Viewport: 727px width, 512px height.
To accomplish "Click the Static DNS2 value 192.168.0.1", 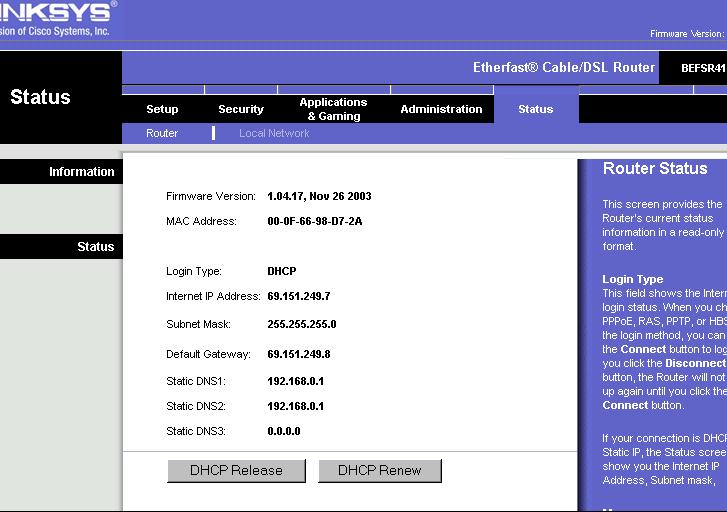I will tap(295, 406).
